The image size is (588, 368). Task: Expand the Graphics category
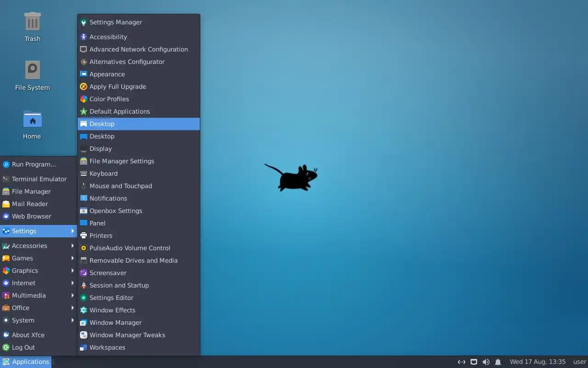(x=39, y=270)
